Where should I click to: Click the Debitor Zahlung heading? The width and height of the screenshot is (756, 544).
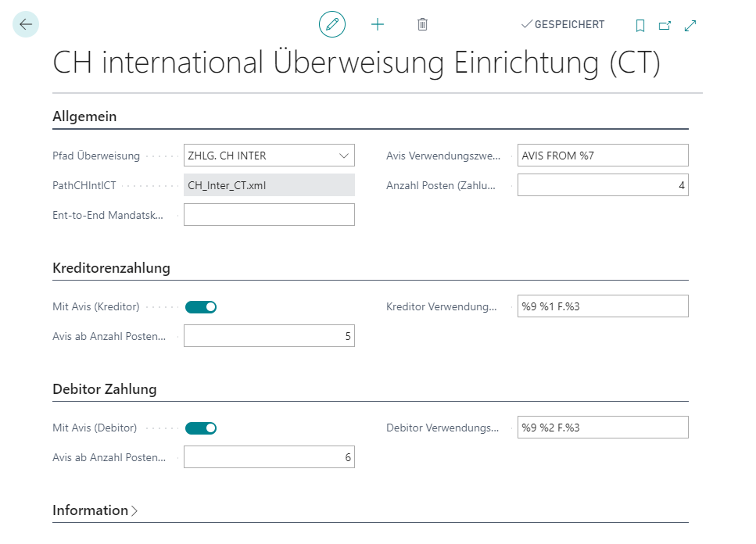tap(103, 389)
